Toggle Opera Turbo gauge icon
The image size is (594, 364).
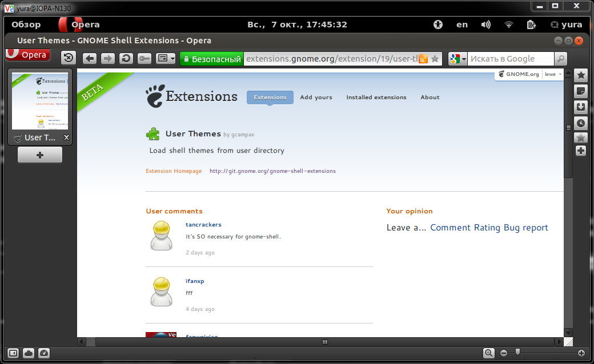pyautogui.click(x=44, y=353)
